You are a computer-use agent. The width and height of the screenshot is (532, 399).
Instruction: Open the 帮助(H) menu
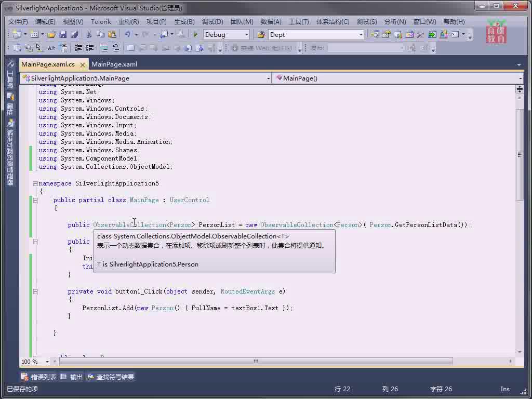(x=454, y=22)
